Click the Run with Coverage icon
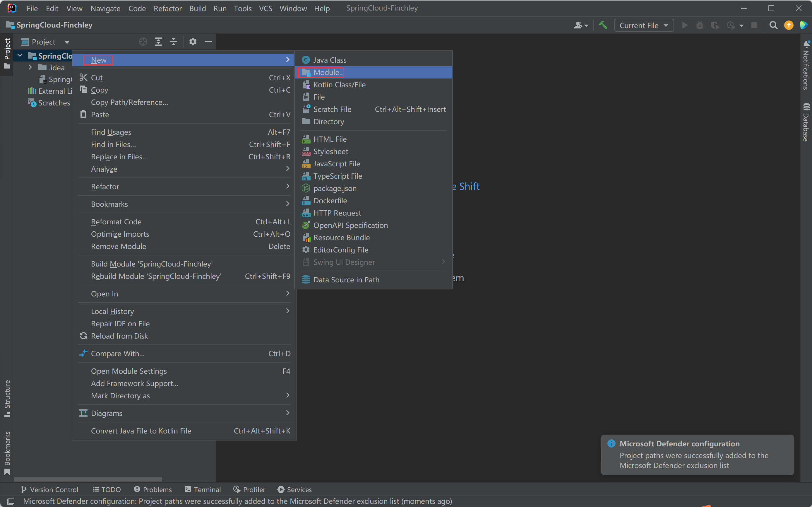The width and height of the screenshot is (812, 507). point(715,25)
